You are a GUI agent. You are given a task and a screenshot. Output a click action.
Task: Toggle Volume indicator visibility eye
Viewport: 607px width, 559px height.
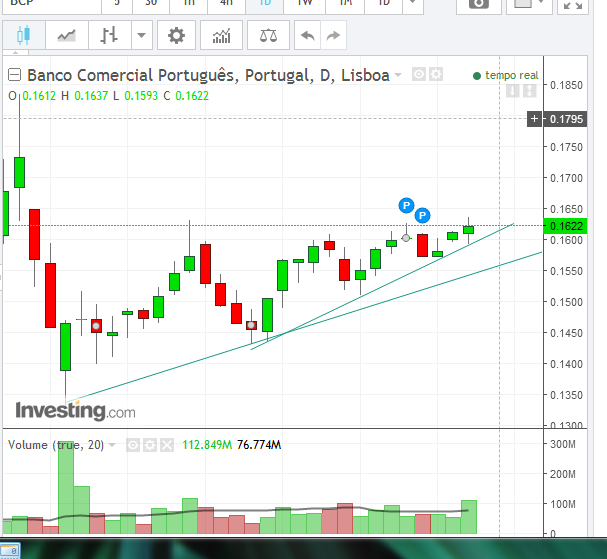tap(133, 445)
